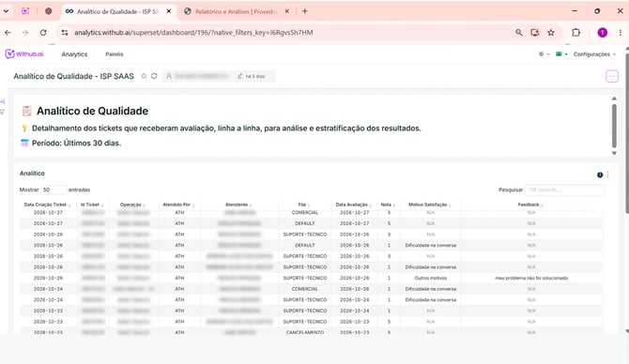Sort table by Nota column header
Screen dimensions: 629x364
tap(388, 205)
